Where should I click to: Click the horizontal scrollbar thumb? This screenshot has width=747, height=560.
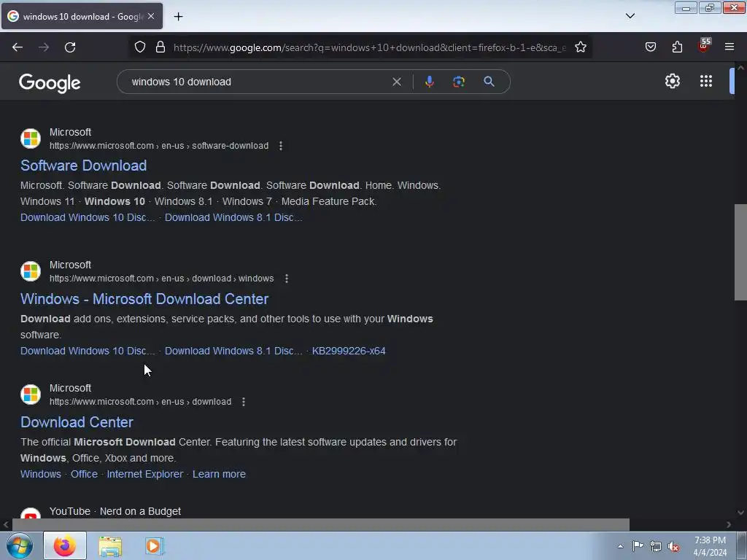click(321, 525)
